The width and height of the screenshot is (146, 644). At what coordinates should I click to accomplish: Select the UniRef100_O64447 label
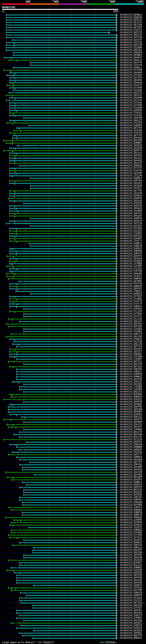click(x=131, y=58)
